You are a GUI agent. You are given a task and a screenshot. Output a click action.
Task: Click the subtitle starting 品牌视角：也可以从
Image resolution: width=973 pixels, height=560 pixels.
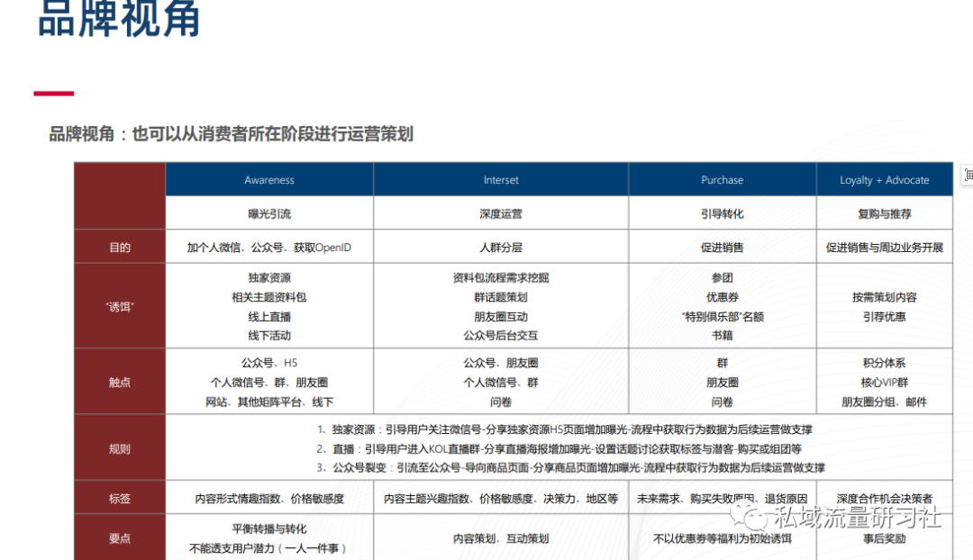coord(231,134)
